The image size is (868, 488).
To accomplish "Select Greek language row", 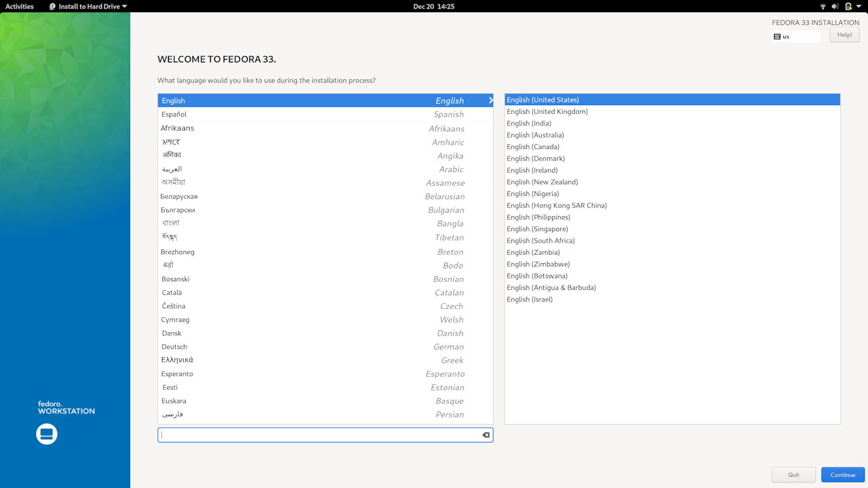I will coord(325,360).
